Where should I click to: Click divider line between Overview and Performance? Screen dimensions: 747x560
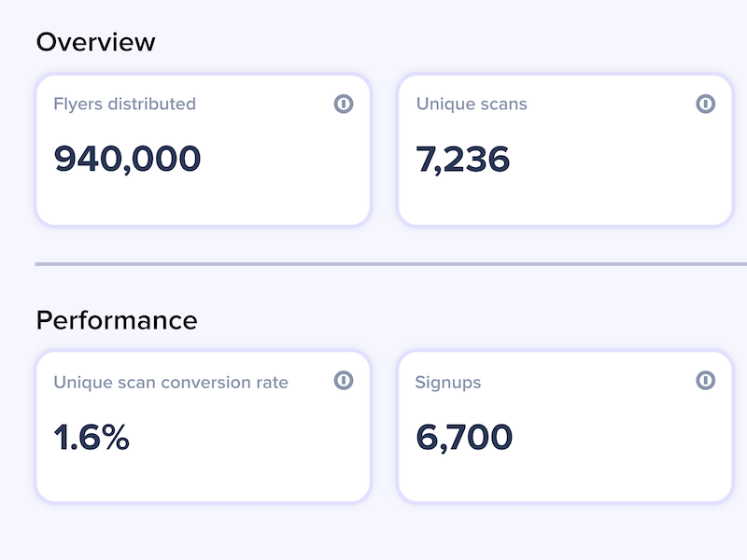click(390, 264)
